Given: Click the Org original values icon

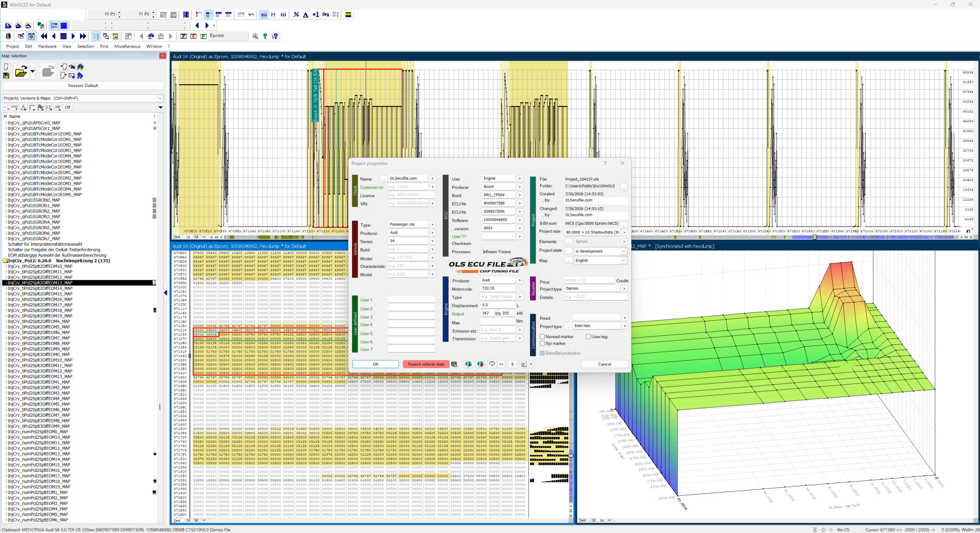Looking at the screenshot, I should (x=325, y=15).
